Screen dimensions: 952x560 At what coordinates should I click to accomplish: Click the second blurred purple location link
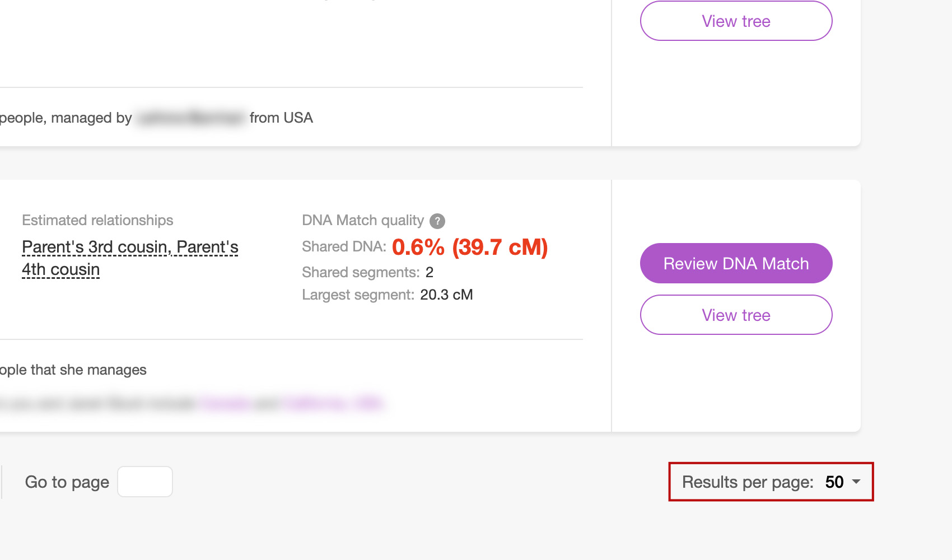[x=334, y=403]
